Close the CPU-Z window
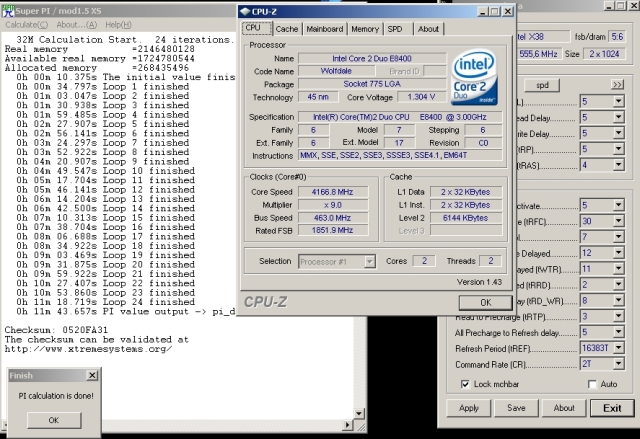This screenshot has height=439, width=640. click(508, 11)
